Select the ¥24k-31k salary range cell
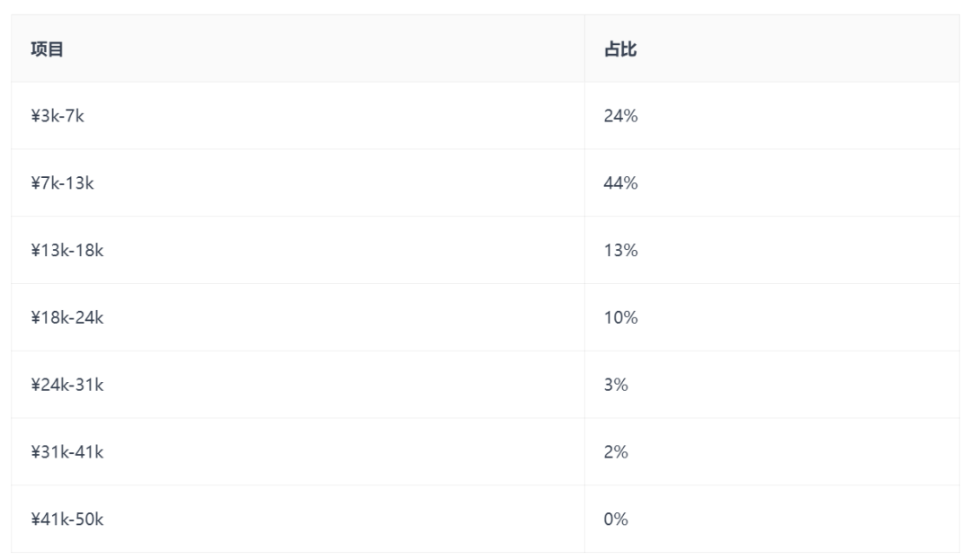Screen dimensions: 971x560 (67, 385)
